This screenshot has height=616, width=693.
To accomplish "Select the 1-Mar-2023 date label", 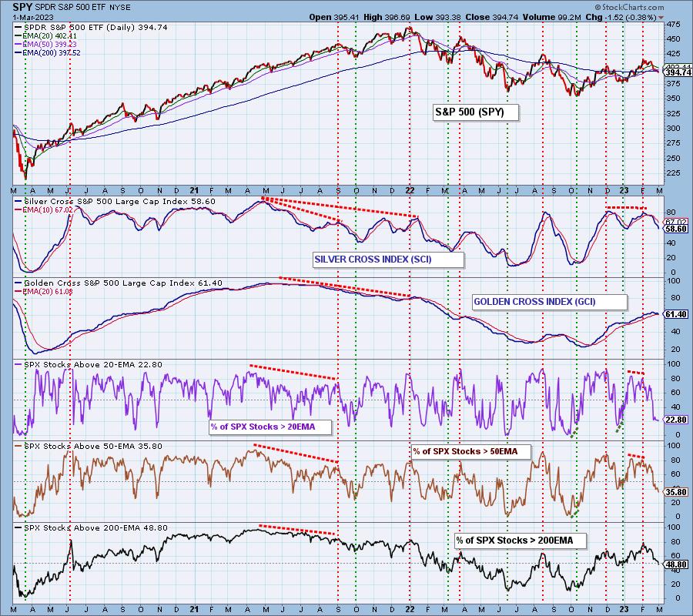I will 32,18.
